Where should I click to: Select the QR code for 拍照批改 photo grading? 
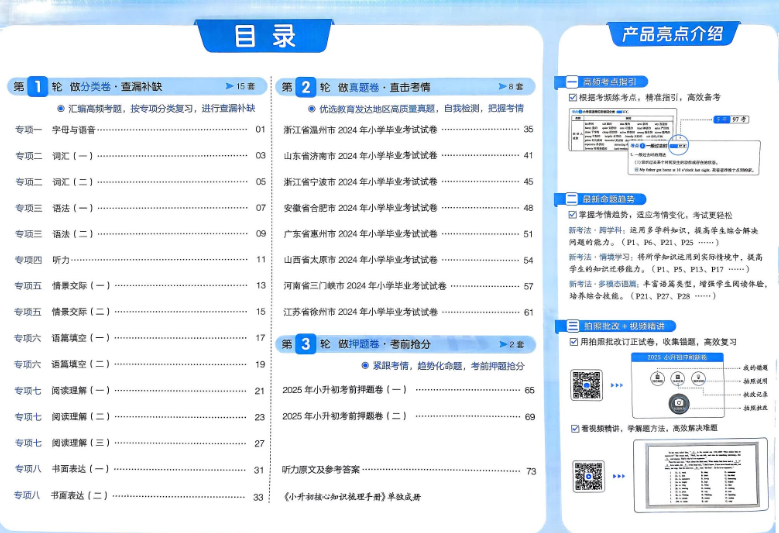(587, 385)
